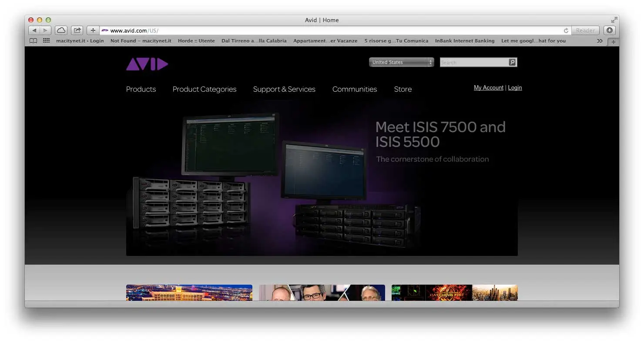Click the Login link
This screenshot has height=342, width=644.
click(515, 88)
